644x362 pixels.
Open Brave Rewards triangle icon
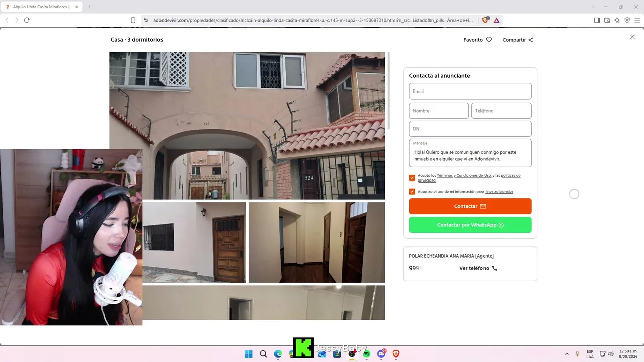point(497,20)
